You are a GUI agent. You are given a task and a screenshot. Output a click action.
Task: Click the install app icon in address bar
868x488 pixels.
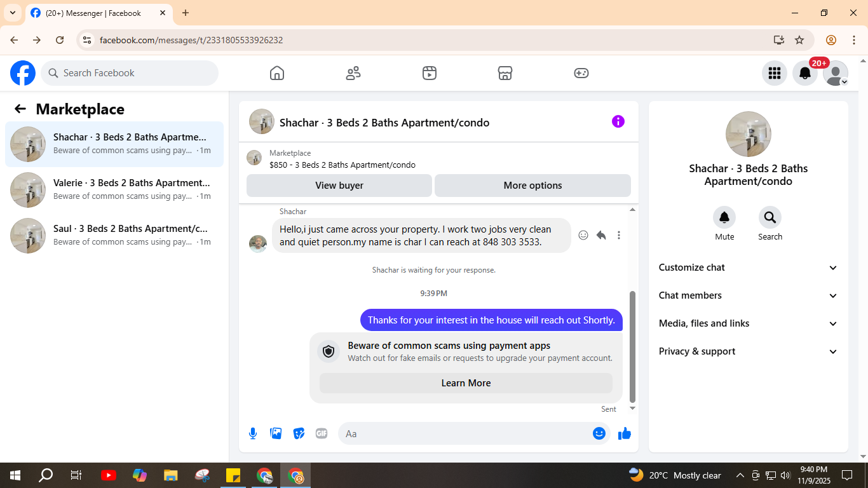[x=779, y=40]
